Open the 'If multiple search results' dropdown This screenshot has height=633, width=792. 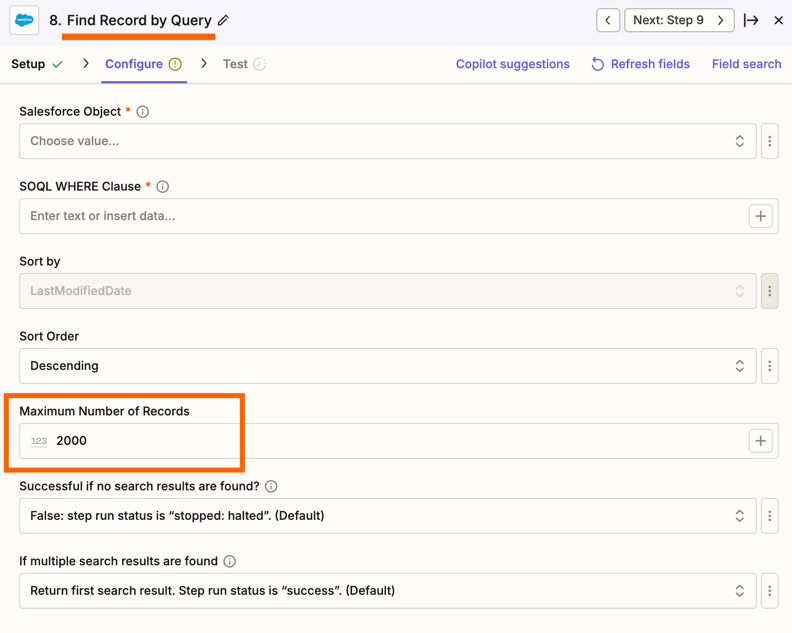click(387, 591)
